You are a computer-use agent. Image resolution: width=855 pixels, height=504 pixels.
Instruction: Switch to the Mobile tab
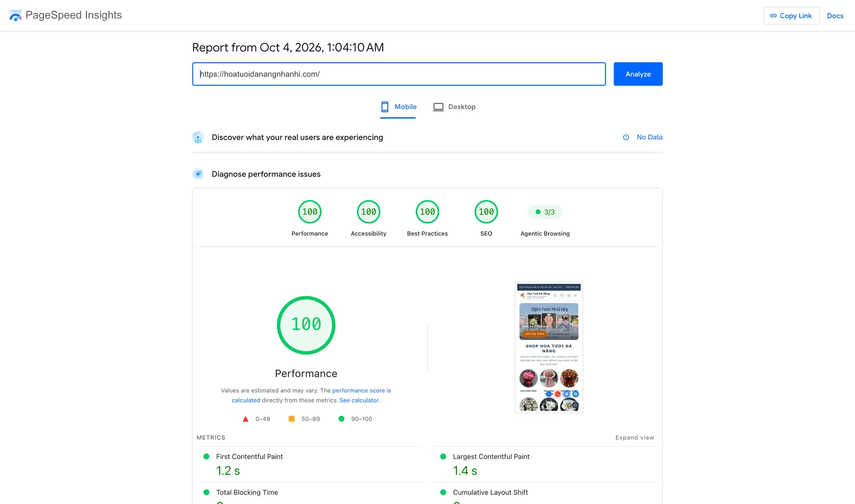pos(398,107)
